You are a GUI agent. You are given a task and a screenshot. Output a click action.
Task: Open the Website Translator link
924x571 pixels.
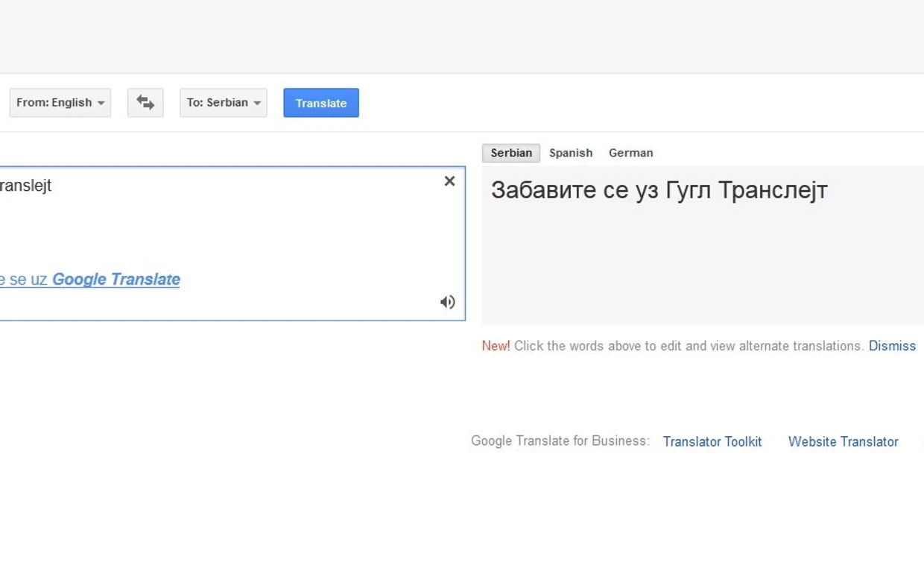click(x=843, y=441)
